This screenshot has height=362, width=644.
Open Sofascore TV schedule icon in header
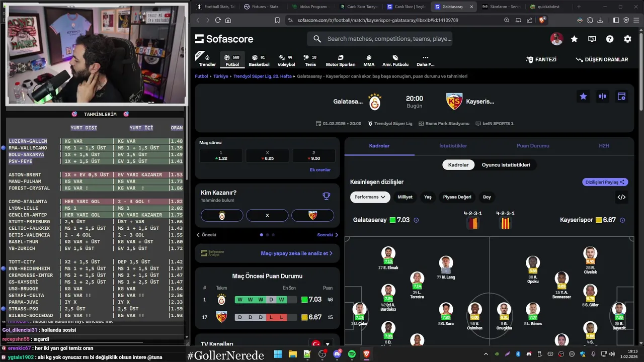point(592,39)
